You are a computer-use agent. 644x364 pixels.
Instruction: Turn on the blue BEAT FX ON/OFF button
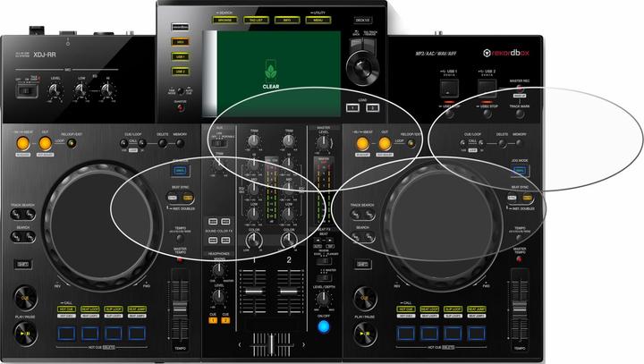(324, 326)
